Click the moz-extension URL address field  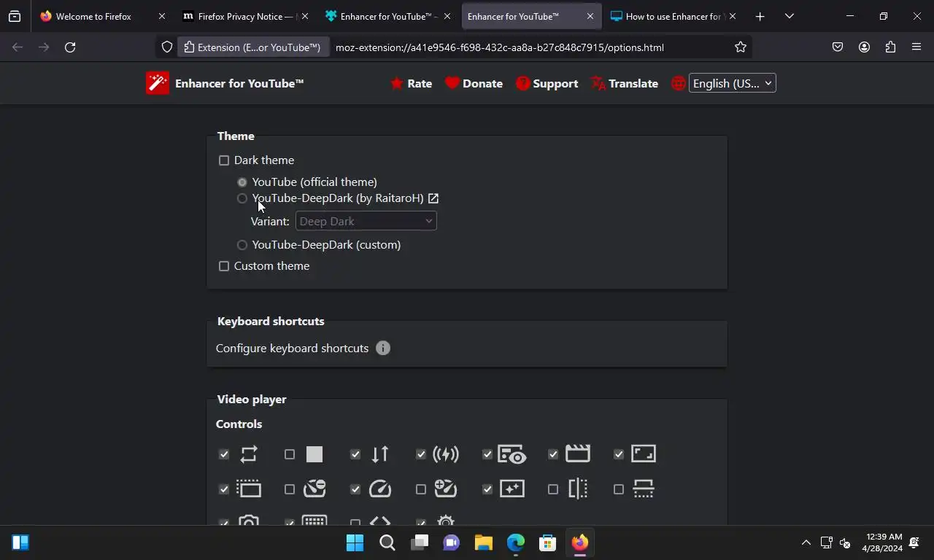pos(500,47)
